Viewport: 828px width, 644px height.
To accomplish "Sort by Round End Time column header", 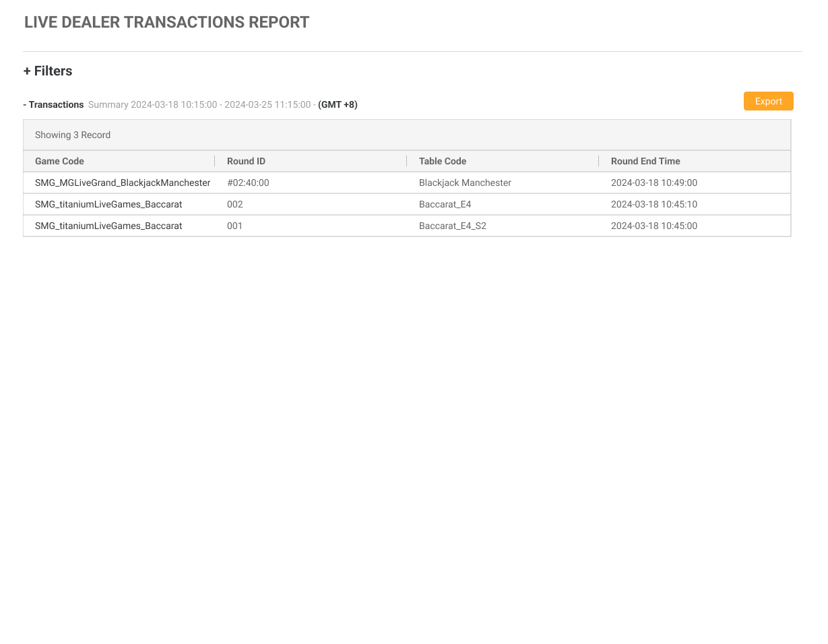I will [x=645, y=161].
